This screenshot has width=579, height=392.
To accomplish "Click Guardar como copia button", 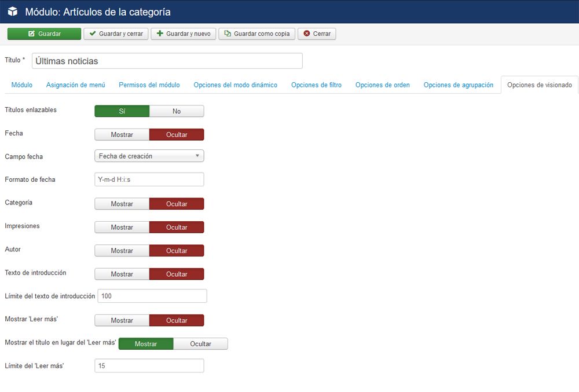I will pos(257,34).
